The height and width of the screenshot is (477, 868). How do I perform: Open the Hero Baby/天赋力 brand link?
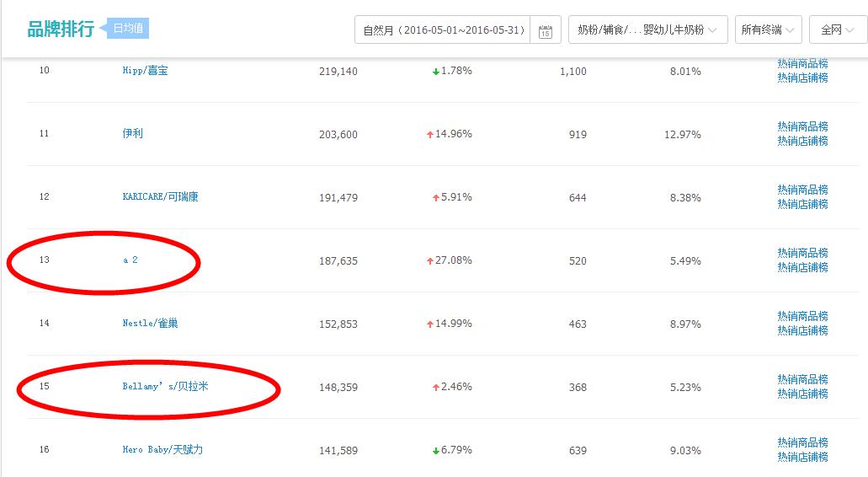[162, 449]
